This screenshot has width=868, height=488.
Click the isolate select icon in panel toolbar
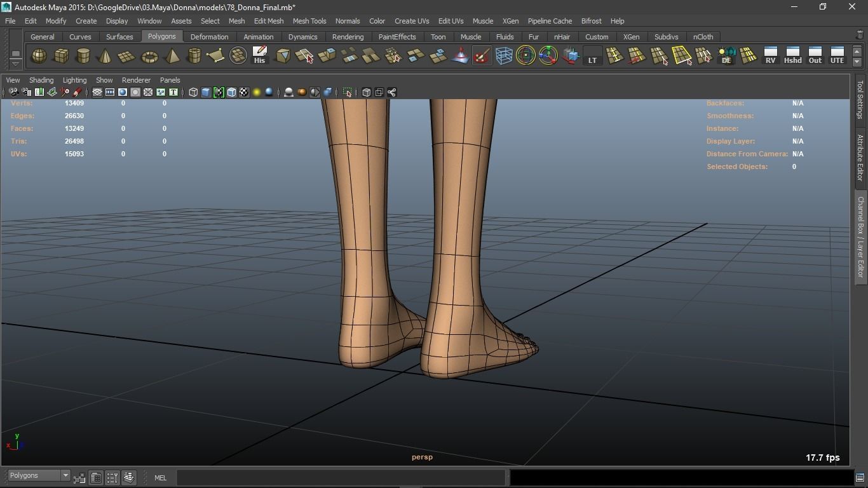348,93
